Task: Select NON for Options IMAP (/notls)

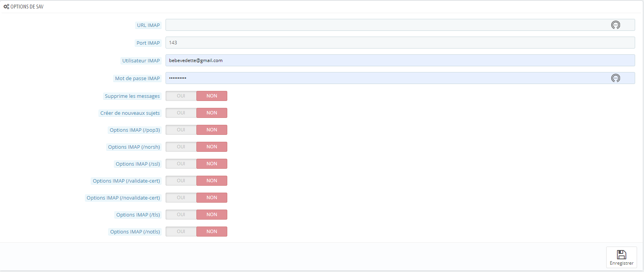Action: tap(212, 232)
